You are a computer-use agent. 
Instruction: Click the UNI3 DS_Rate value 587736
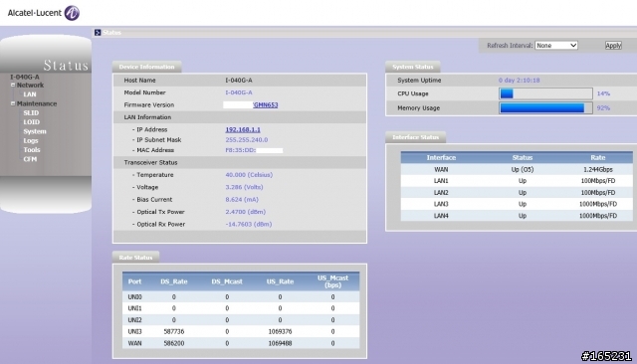(x=174, y=331)
